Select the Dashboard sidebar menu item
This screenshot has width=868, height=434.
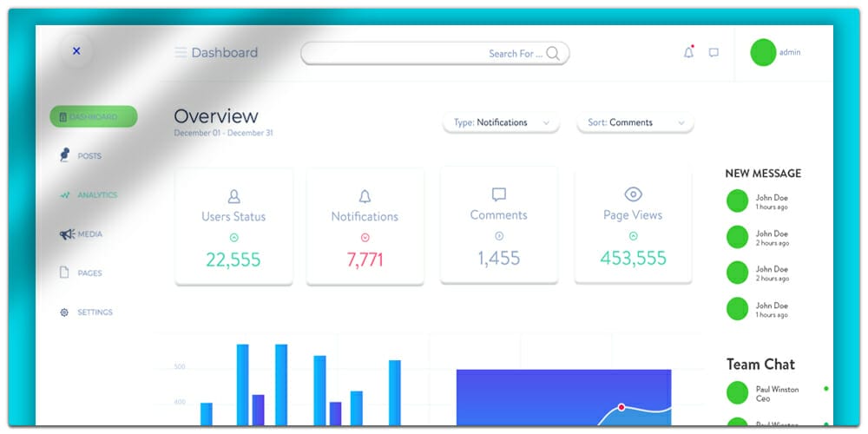point(94,117)
